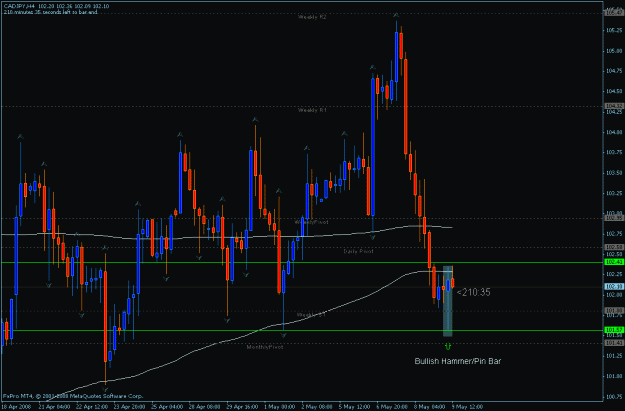Click the 101.00 price axis label
This screenshot has height=411, width=625.
(x=614, y=376)
